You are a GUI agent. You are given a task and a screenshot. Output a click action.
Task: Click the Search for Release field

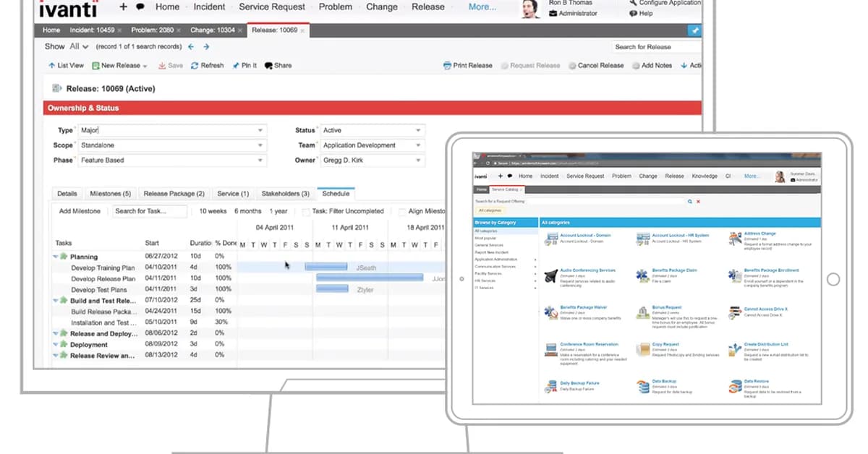point(657,47)
